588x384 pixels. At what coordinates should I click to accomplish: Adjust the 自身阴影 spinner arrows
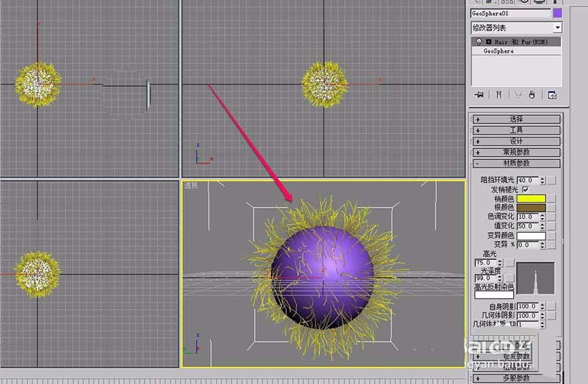point(542,306)
